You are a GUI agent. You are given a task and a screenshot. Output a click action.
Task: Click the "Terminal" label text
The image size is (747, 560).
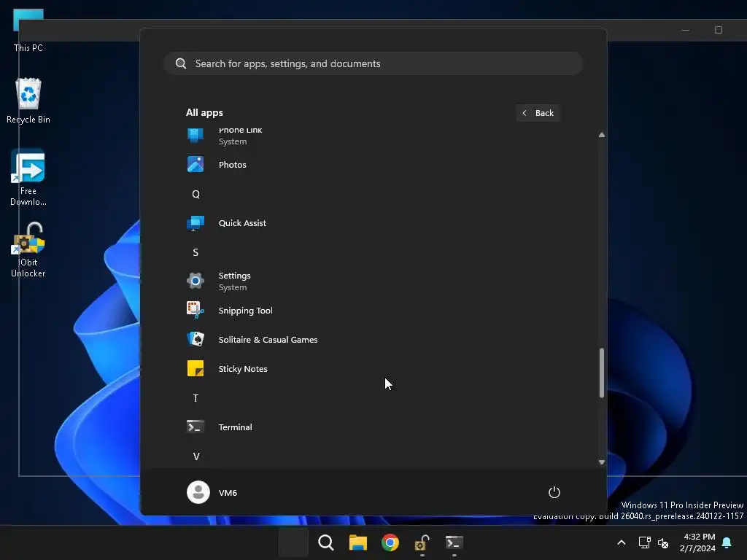pos(236,427)
